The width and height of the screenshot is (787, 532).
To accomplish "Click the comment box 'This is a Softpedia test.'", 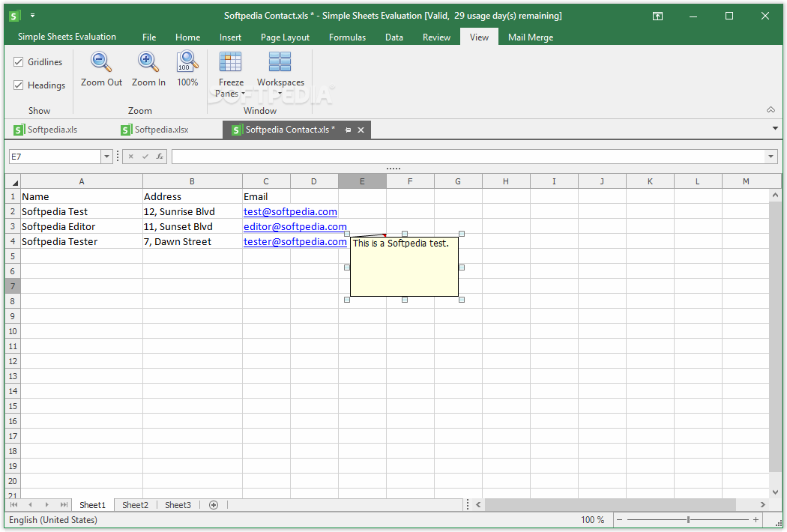I will (404, 267).
